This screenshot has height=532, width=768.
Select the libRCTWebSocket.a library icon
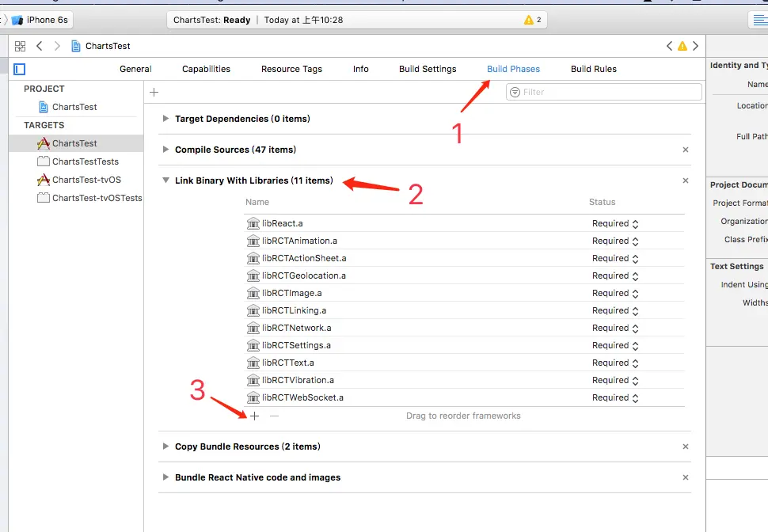[253, 397]
